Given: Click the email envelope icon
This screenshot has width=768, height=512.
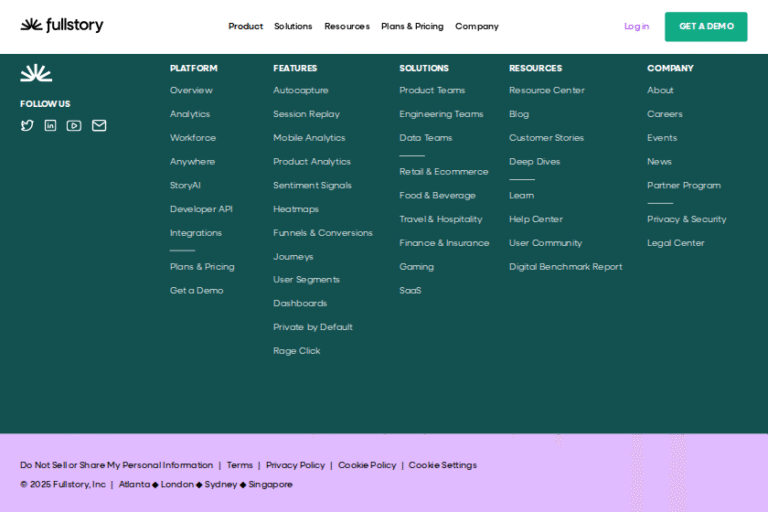Looking at the screenshot, I should 99,126.
